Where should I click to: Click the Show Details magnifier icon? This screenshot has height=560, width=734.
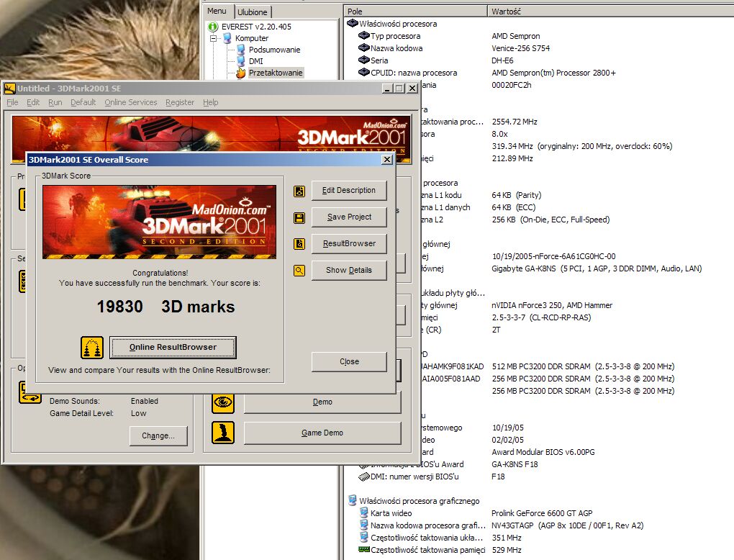pyautogui.click(x=299, y=271)
